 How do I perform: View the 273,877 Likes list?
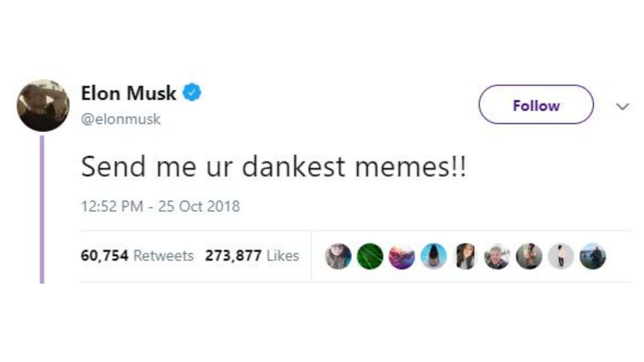[x=254, y=255]
